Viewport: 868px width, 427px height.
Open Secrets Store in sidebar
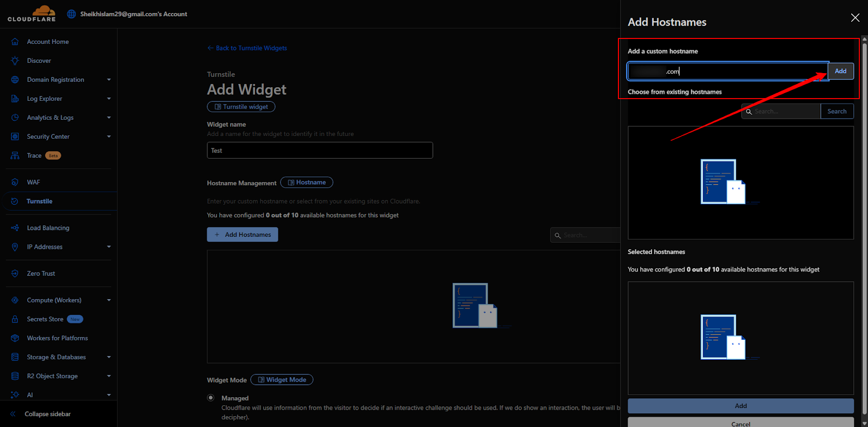pyautogui.click(x=45, y=319)
